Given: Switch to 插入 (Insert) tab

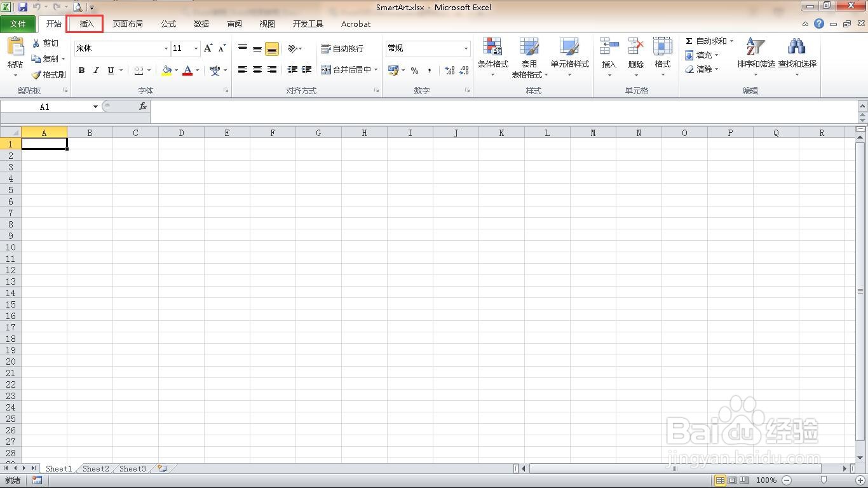Looking at the screenshot, I should [86, 24].
